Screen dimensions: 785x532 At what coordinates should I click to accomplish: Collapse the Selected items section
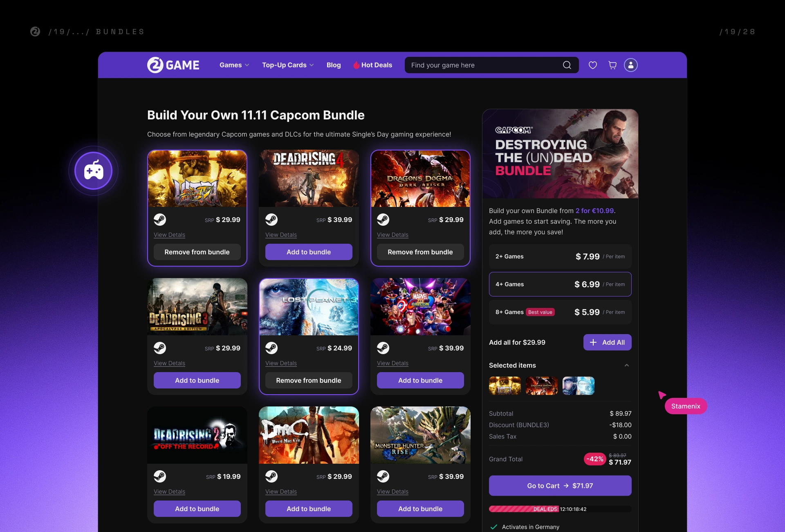point(626,365)
